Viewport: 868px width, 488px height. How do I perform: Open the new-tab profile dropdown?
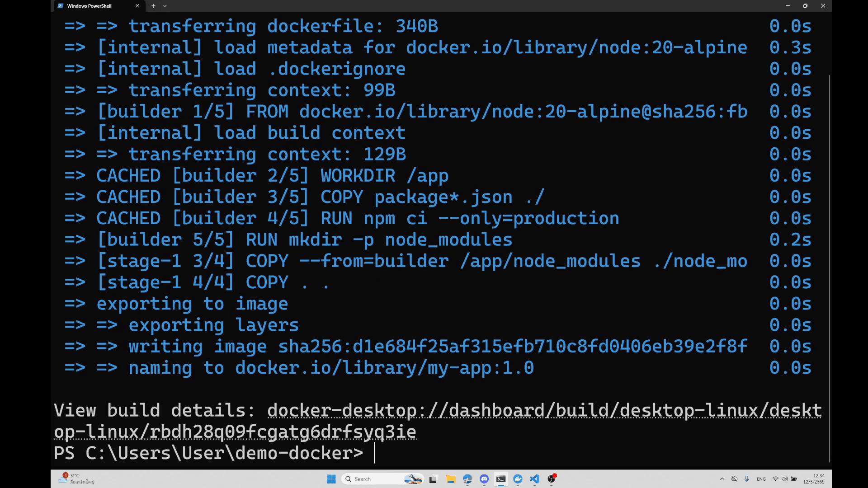coord(165,6)
